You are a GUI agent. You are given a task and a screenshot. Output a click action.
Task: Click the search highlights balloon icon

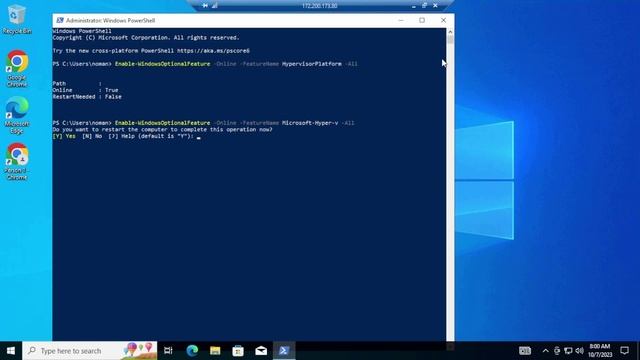[x=139, y=351]
